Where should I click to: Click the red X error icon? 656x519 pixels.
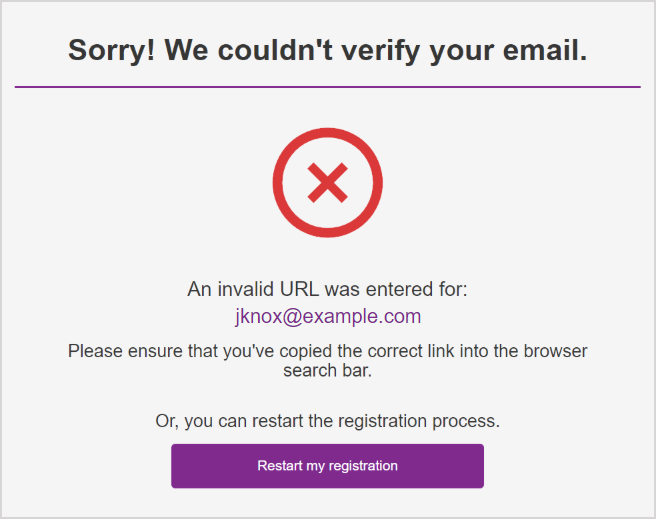[327, 183]
